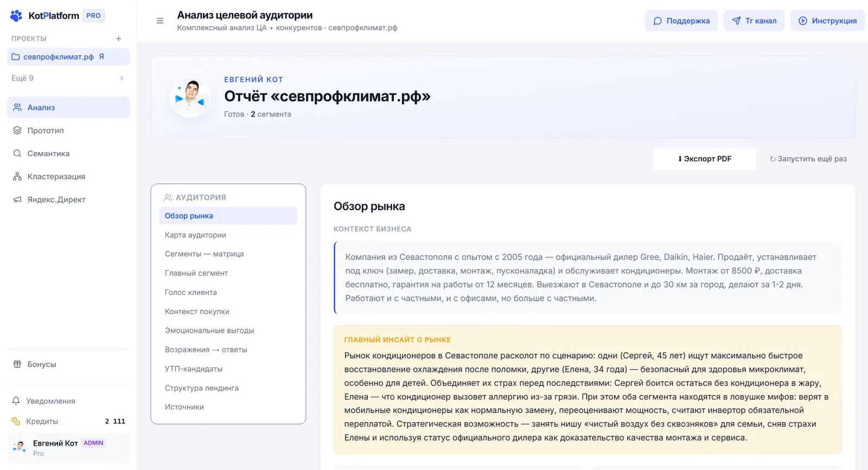Open the Инструкция button
868x470 pixels.
(x=827, y=21)
